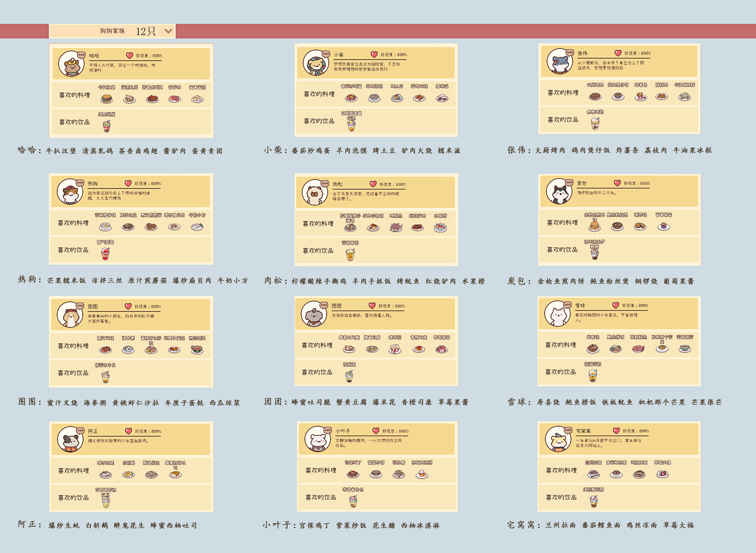Click the 牛扒汉堡 burger icon in 哈哈's card
Screen dimensions: 756x553
(x=107, y=99)
